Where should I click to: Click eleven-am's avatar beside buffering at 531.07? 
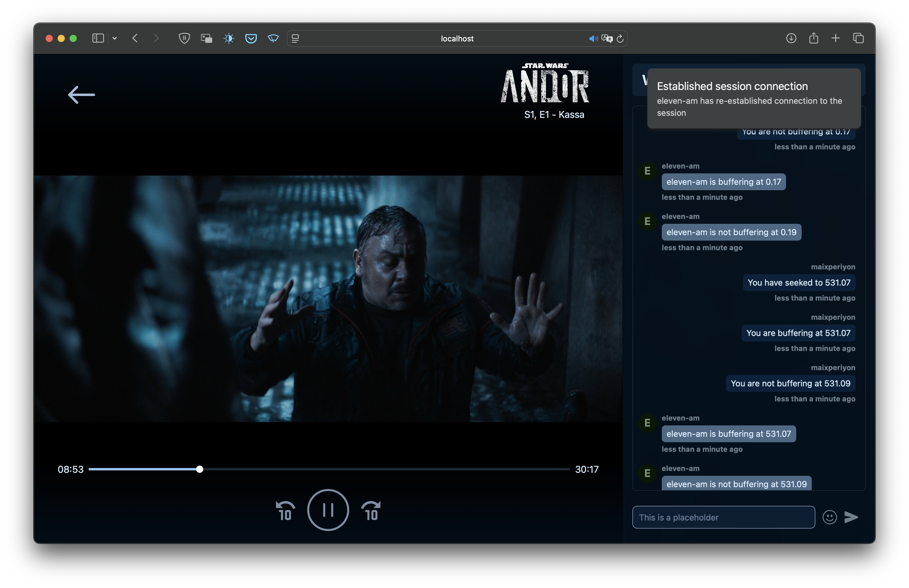point(647,423)
